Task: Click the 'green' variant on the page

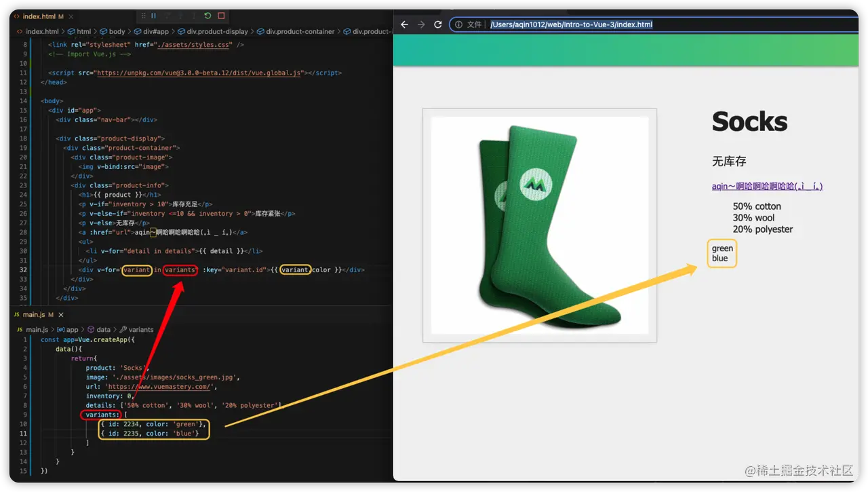Action: 722,248
